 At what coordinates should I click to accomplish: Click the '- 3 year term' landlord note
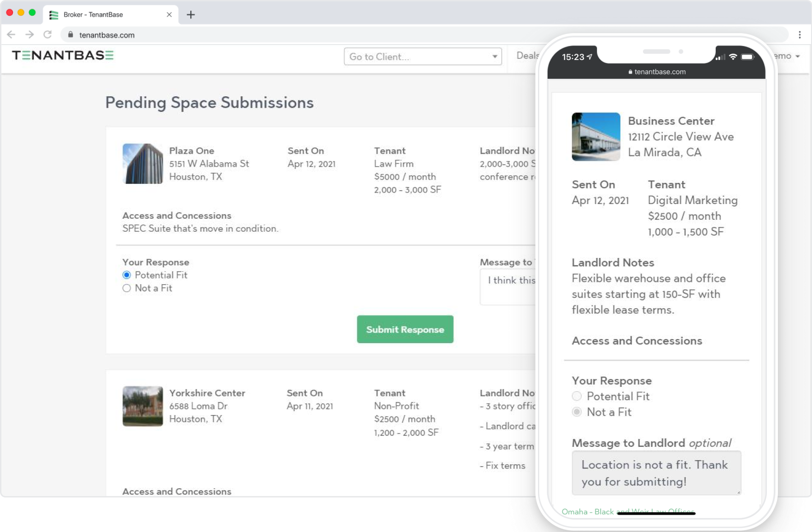pos(507,446)
